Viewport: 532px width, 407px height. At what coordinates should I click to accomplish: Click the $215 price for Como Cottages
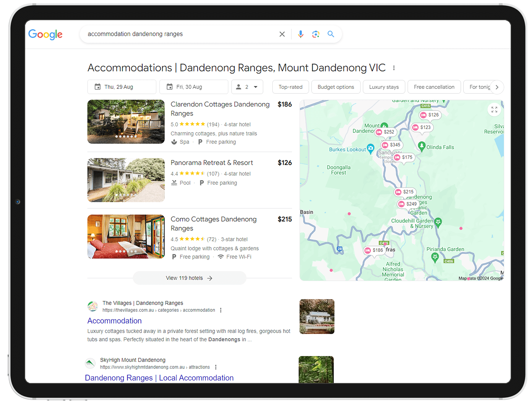[x=285, y=219]
